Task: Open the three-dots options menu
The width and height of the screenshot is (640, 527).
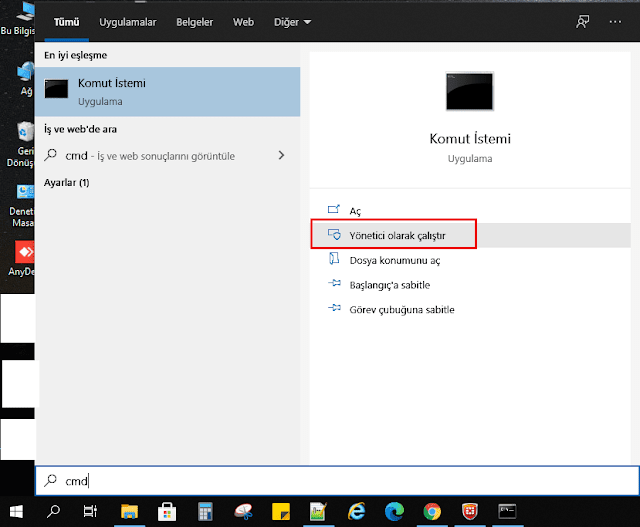Action: [615, 22]
